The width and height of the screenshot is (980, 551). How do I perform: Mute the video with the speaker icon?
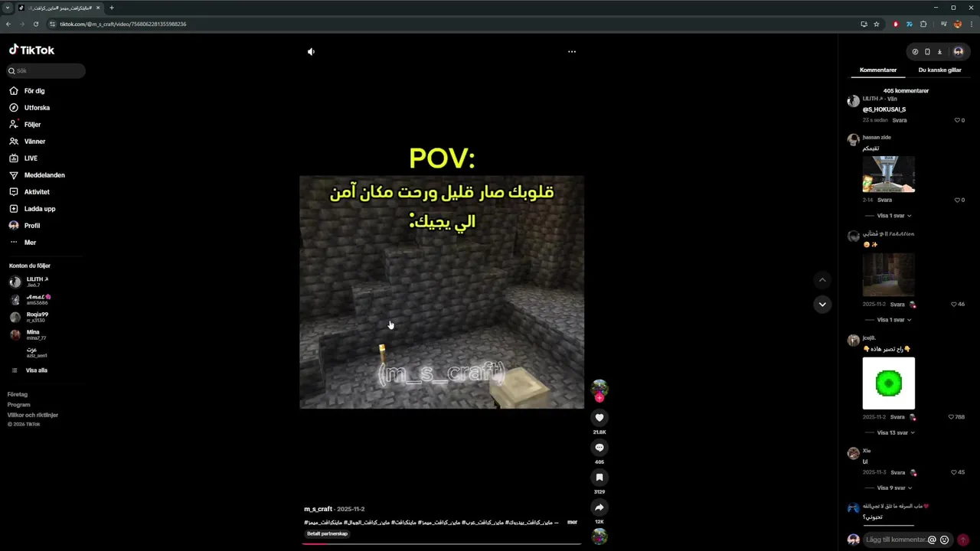coord(311,52)
